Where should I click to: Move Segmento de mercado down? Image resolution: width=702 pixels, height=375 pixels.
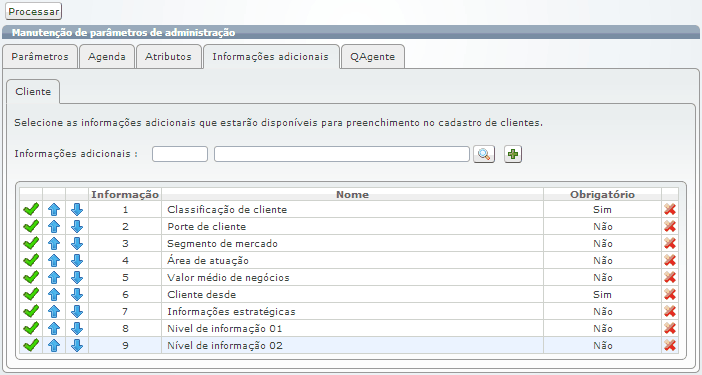click(x=77, y=243)
